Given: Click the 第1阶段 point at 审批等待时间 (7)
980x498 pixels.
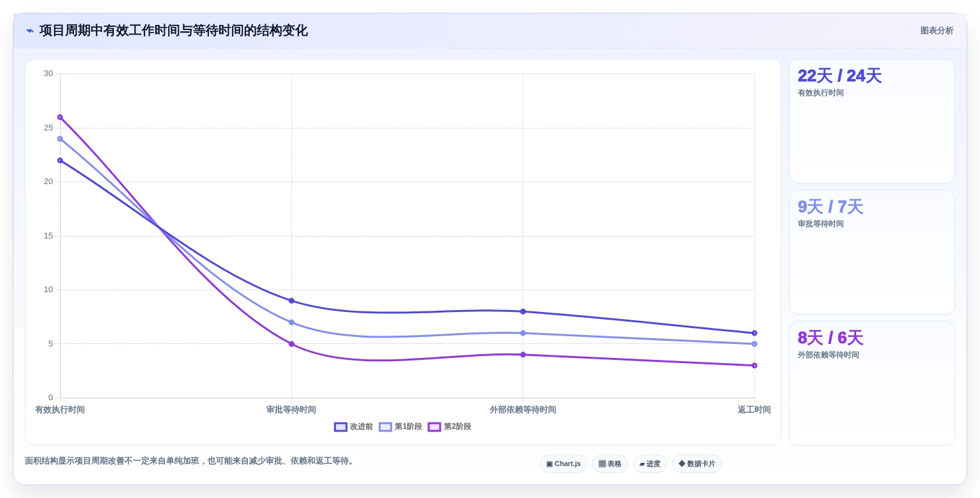Looking at the screenshot, I should 291,322.
